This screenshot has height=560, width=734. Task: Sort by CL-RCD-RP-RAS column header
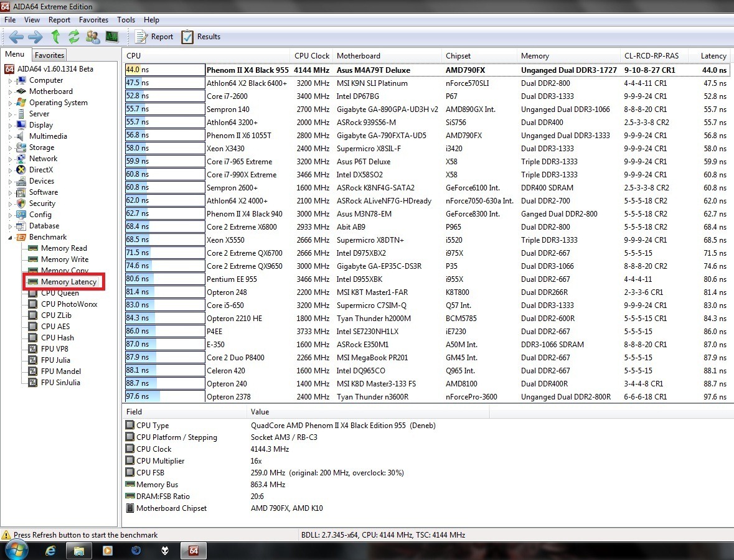[654, 55]
